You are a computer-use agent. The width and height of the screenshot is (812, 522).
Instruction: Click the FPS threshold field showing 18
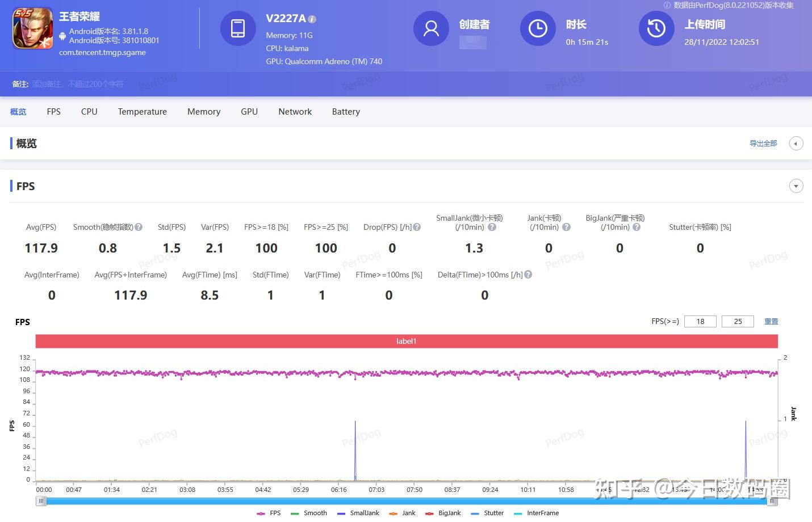tap(700, 321)
